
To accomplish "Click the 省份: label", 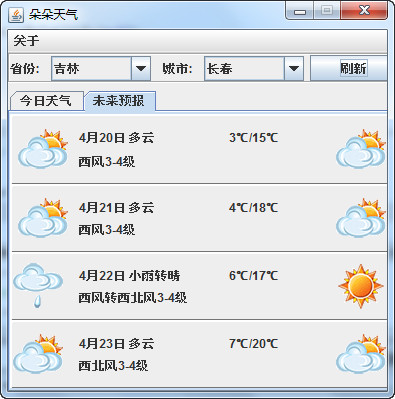I will pyautogui.click(x=25, y=69).
